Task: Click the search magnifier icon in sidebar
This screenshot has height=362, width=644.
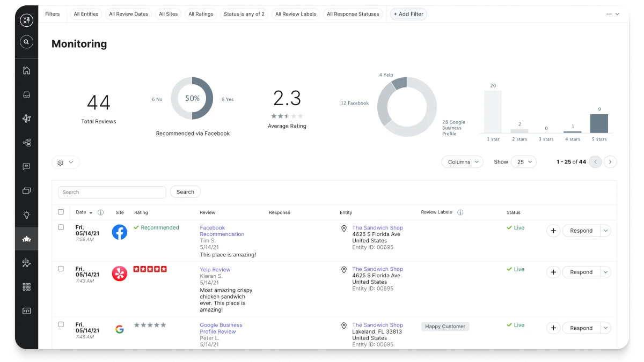Action: point(26,42)
